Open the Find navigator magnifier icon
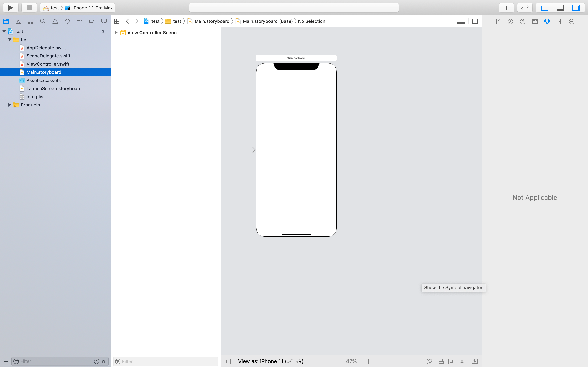The height and width of the screenshot is (367, 588). click(x=43, y=21)
